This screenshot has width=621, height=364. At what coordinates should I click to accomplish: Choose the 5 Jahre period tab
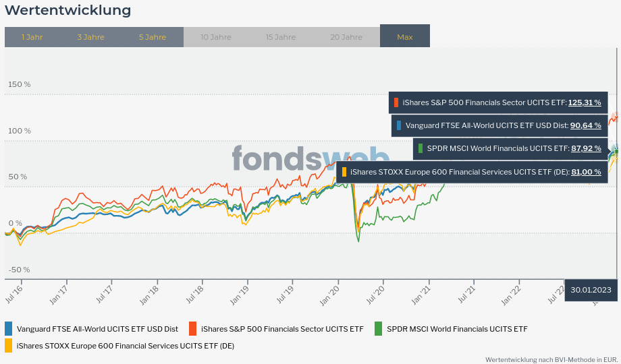[x=153, y=37]
